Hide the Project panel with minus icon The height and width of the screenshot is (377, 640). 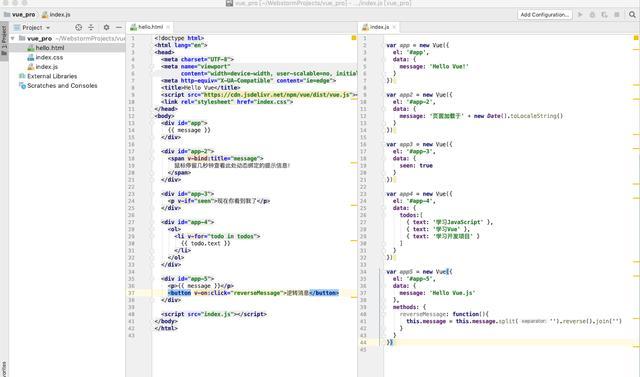point(119,27)
